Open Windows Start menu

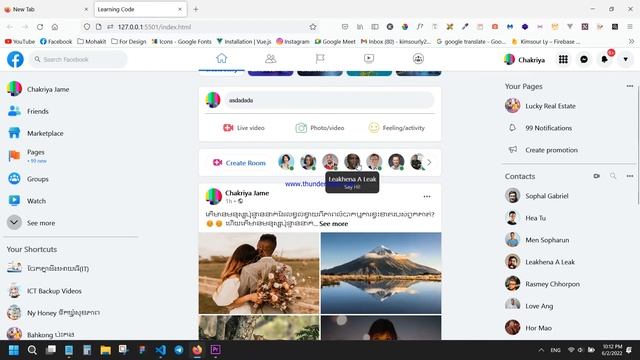tap(13, 350)
